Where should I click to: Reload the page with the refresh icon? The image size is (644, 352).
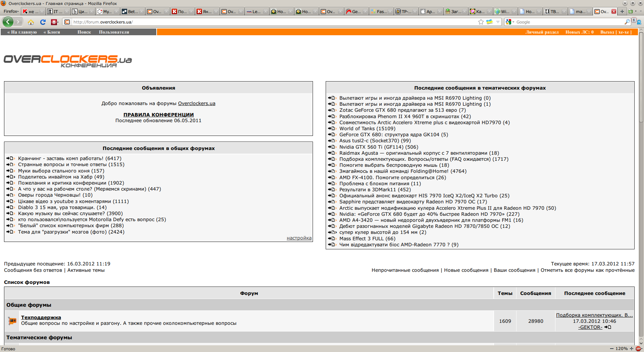43,22
